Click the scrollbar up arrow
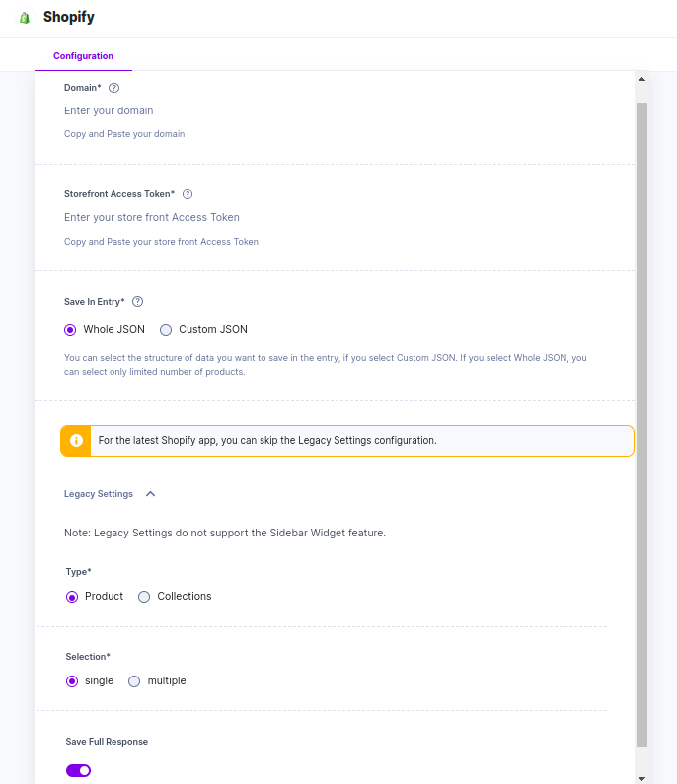Viewport: 677px width, 784px height. click(x=642, y=79)
